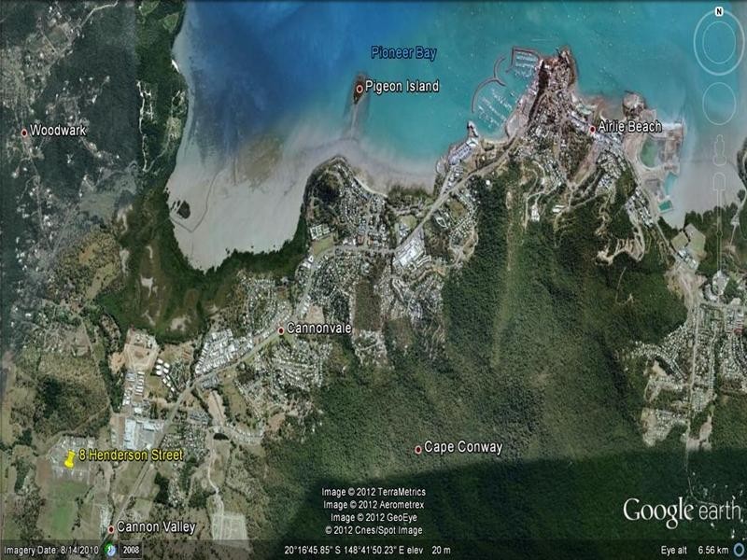Click the N north indicator on compass

pyautogui.click(x=719, y=12)
